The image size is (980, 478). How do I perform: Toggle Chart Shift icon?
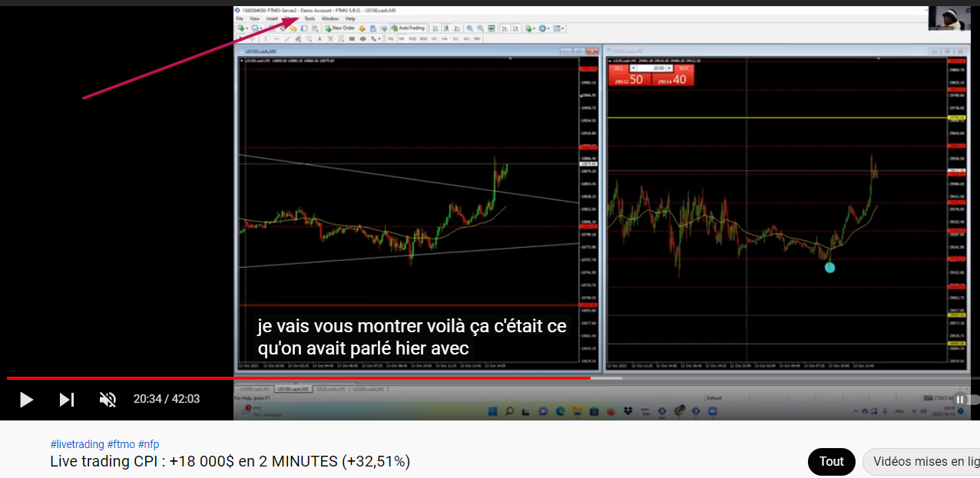pos(515,28)
